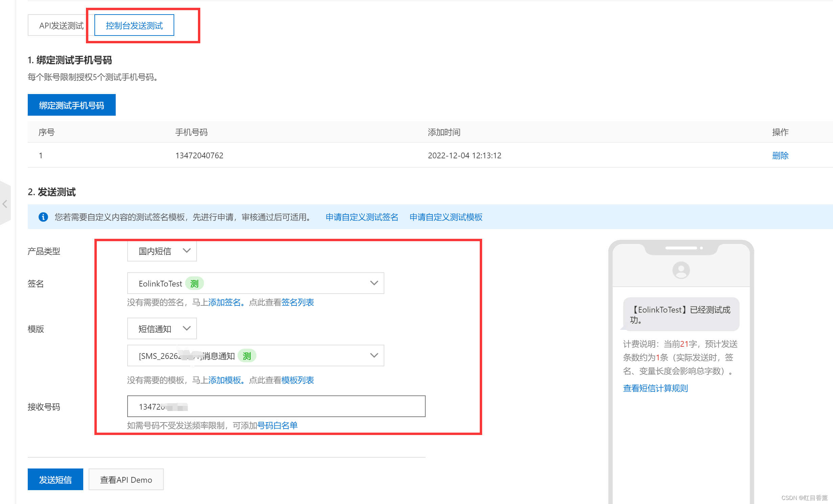Open 申请自定义测试模板 link
Image resolution: width=833 pixels, height=504 pixels.
446,217
